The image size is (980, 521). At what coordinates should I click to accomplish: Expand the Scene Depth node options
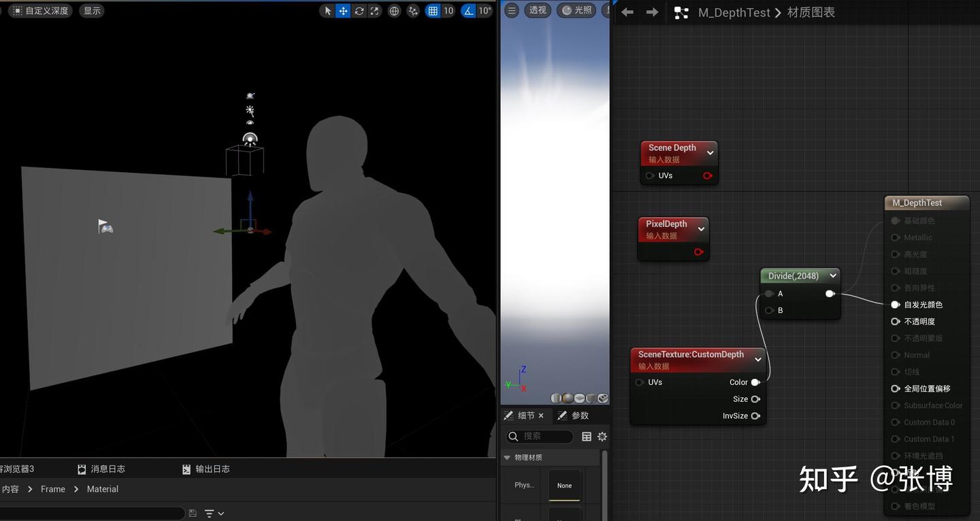710,153
